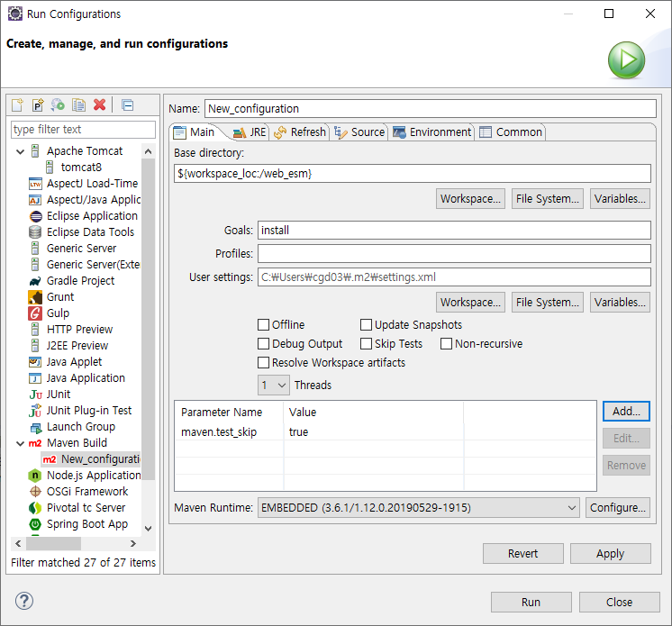The width and height of the screenshot is (672, 626).
Task: Enable Update Snapshots checkbox
Action: point(366,325)
